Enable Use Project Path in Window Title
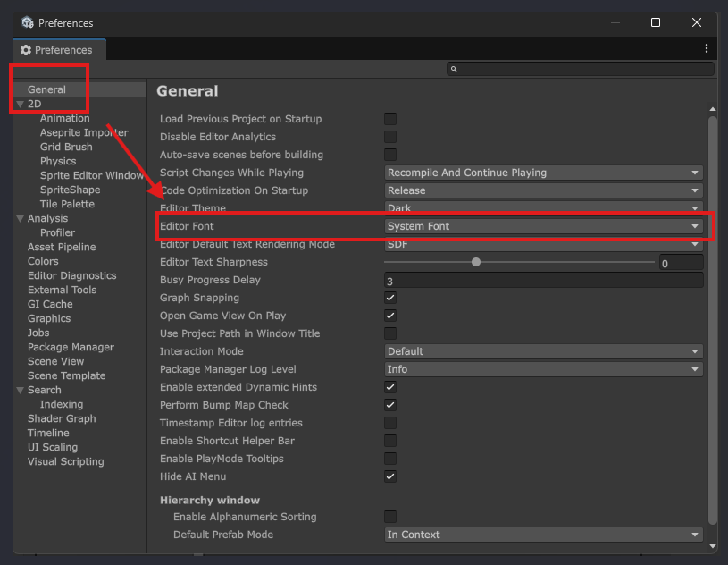The height and width of the screenshot is (565, 728). [x=390, y=333]
